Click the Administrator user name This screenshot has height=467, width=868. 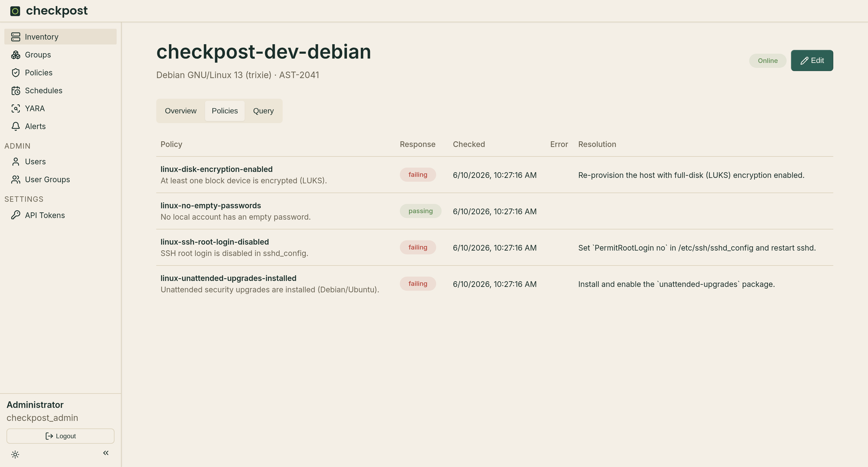click(35, 405)
